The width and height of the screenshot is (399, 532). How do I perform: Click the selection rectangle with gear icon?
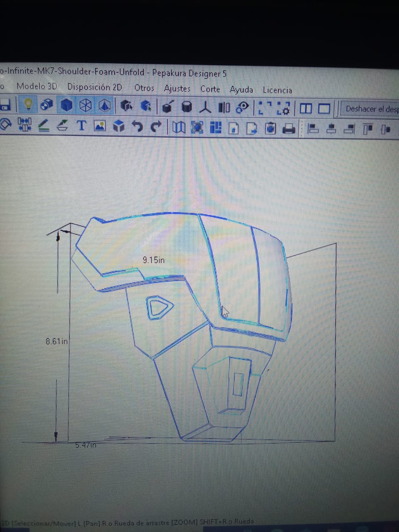pyautogui.click(x=283, y=108)
